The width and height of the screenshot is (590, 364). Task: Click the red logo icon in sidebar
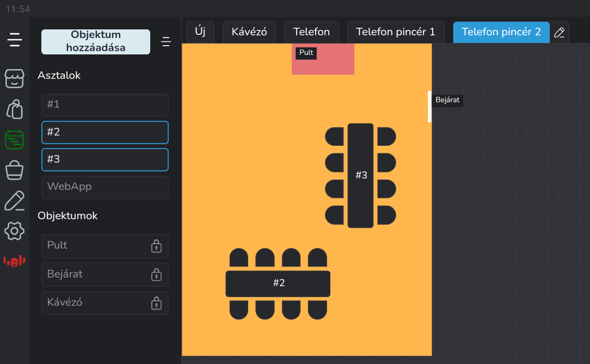click(15, 262)
